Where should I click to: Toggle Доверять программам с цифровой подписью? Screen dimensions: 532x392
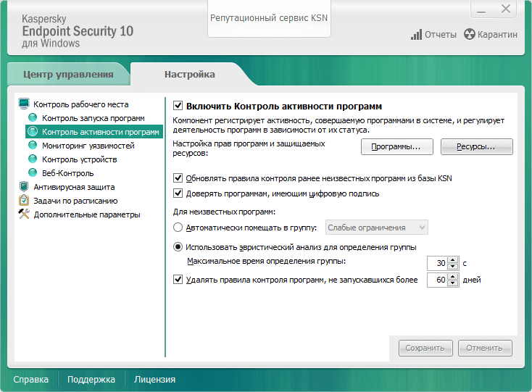tap(178, 193)
